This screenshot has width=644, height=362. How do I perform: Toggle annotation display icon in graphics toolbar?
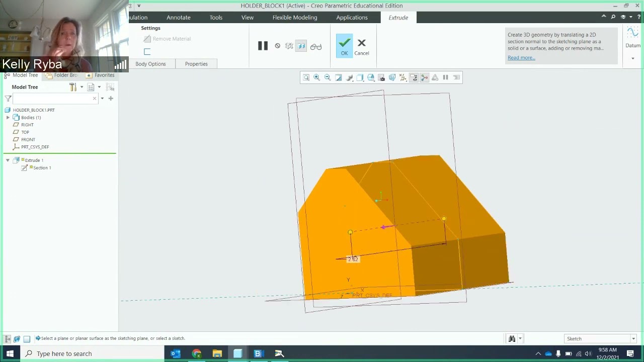[414, 77]
